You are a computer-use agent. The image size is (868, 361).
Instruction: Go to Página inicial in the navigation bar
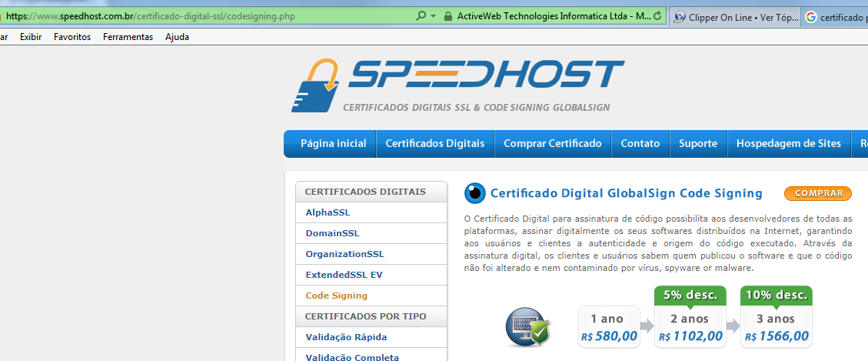coord(333,143)
